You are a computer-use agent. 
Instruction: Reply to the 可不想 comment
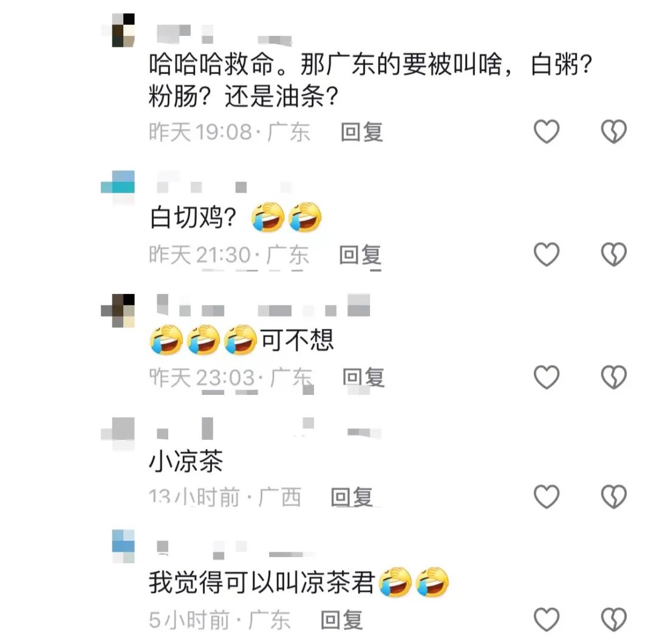364,377
